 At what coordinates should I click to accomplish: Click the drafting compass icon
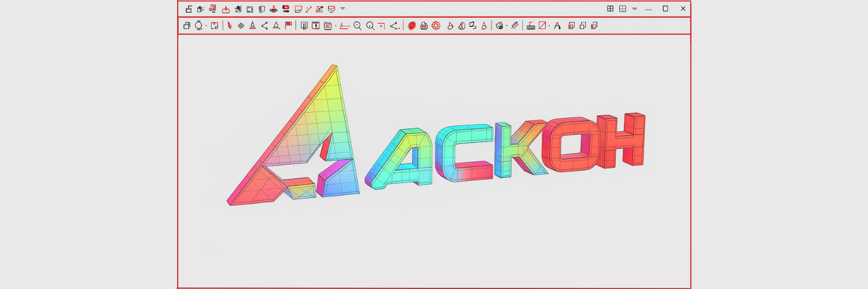[x=557, y=25]
